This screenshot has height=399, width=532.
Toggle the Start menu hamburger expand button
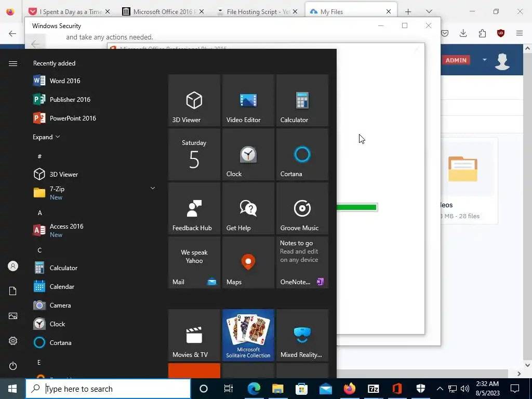pyautogui.click(x=13, y=63)
